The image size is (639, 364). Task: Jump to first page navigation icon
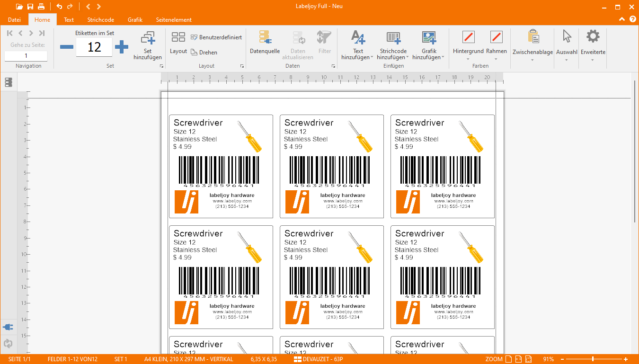10,33
